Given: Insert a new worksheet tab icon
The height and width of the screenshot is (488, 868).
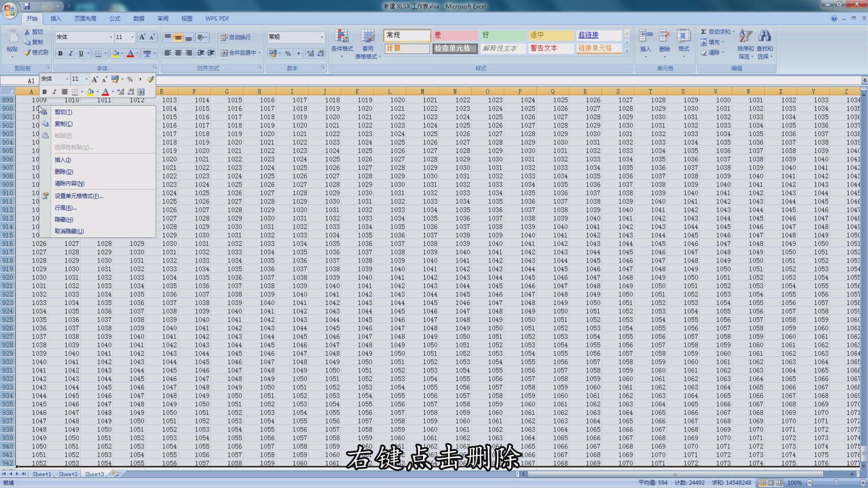Looking at the screenshot, I should (x=116, y=474).
